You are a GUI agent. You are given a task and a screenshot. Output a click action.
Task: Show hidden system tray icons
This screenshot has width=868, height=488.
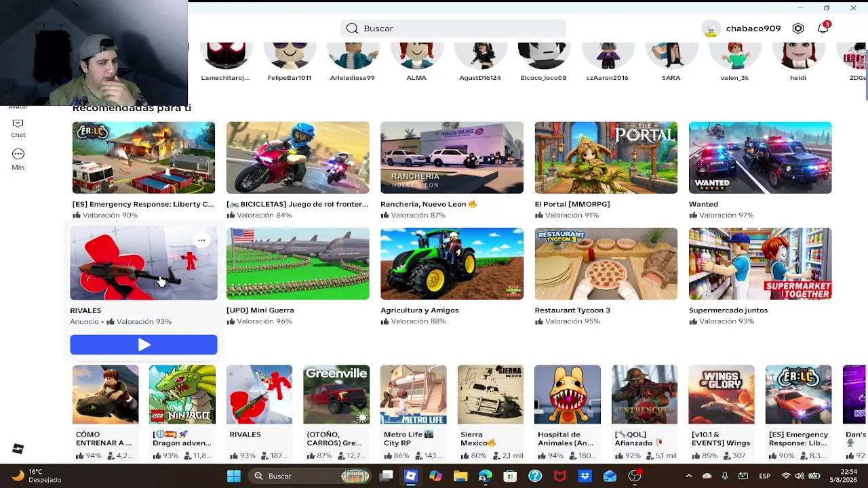coord(689,476)
